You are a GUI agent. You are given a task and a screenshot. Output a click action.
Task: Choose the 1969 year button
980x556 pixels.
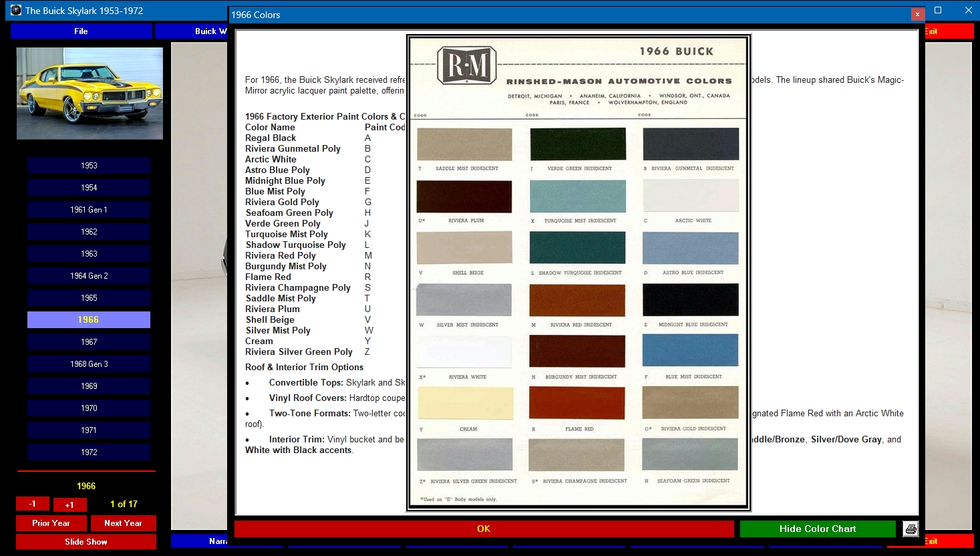[x=89, y=386]
